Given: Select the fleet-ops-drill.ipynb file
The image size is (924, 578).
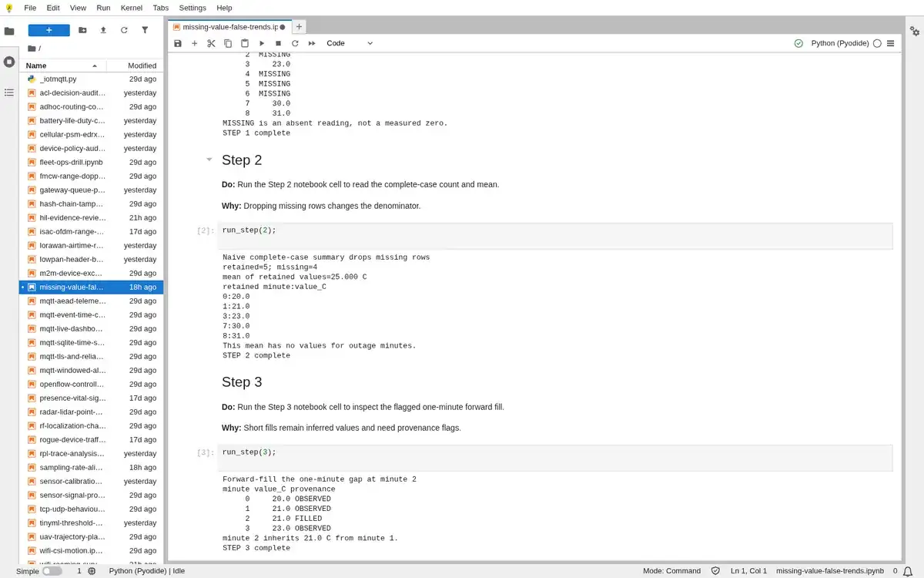Looking at the screenshot, I should point(91,163).
